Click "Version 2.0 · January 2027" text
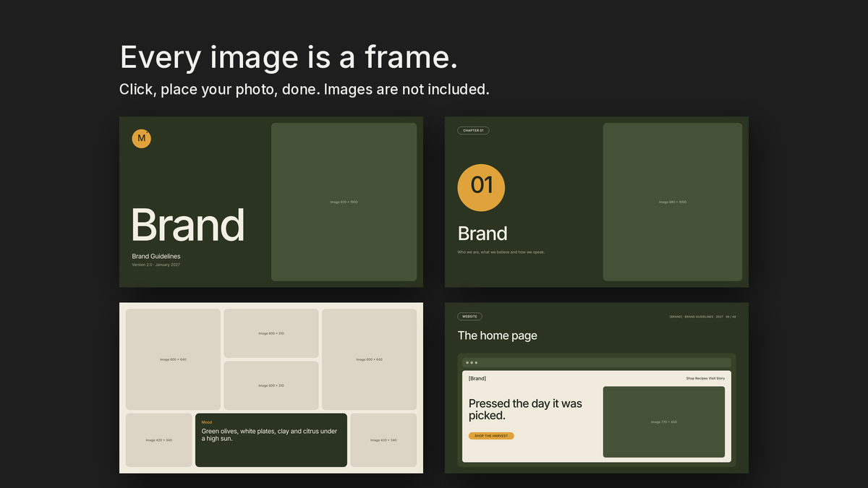 click(156, 265)
